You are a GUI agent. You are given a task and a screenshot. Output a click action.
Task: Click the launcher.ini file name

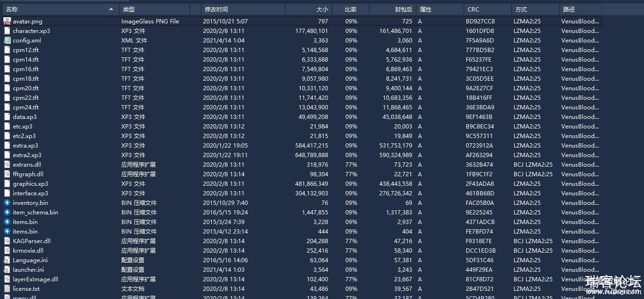[28, 269]
